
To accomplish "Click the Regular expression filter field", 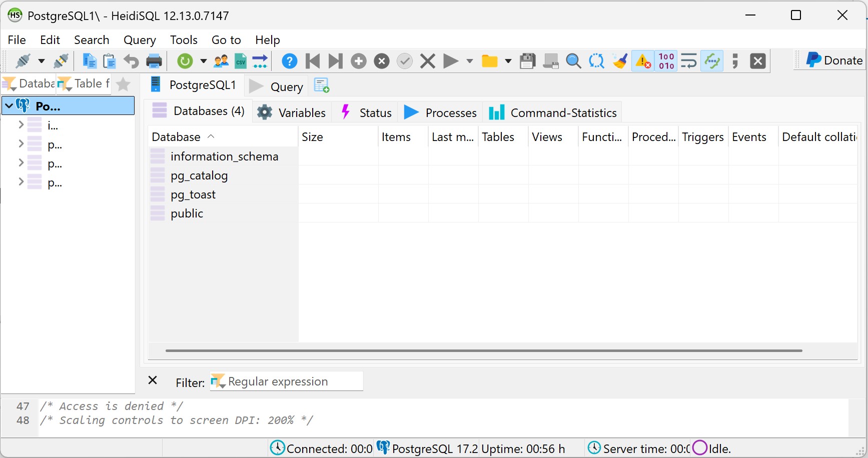I will pos(293,381).
